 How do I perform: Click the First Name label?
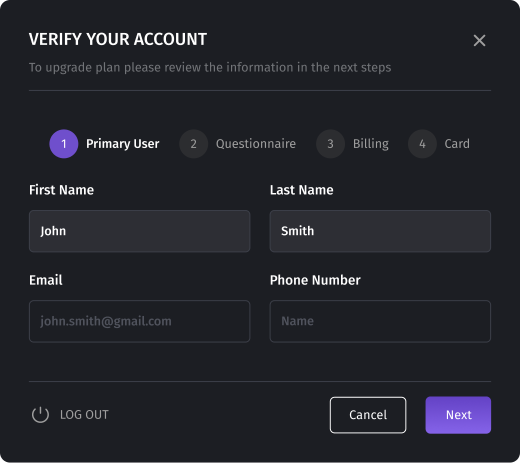61,190
